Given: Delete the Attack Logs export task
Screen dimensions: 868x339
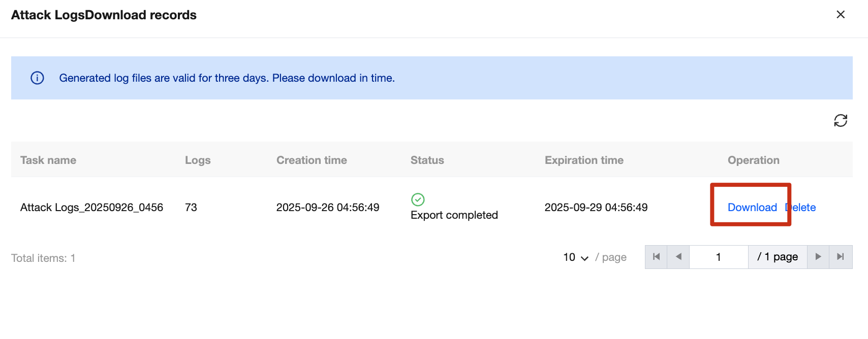Looking at the screenshot, I should [800, 207].
